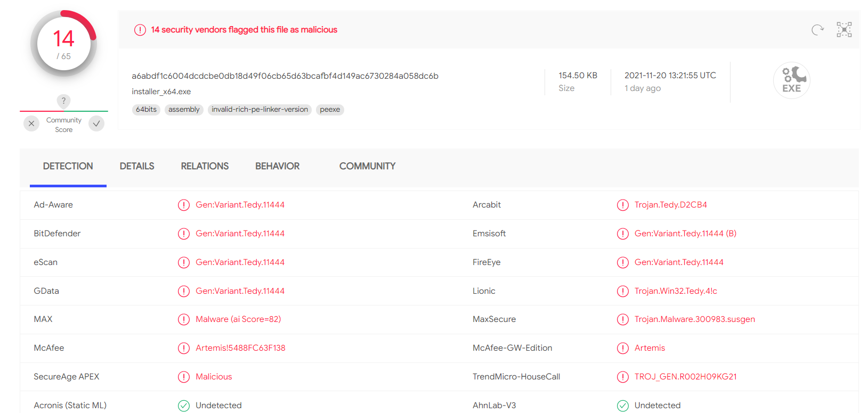Vote file as malicious with X button
Viewport: 868px width, 413px height.
coord(31,123)
